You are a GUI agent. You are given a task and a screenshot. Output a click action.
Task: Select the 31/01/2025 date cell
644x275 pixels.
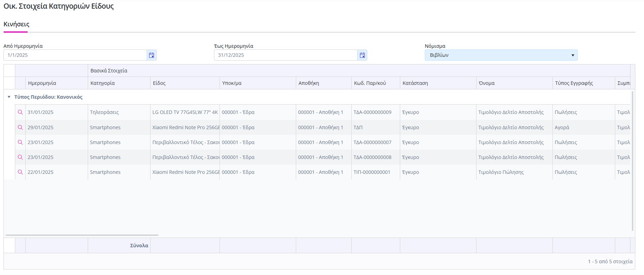pyautogui.click(x=57, y=112)
